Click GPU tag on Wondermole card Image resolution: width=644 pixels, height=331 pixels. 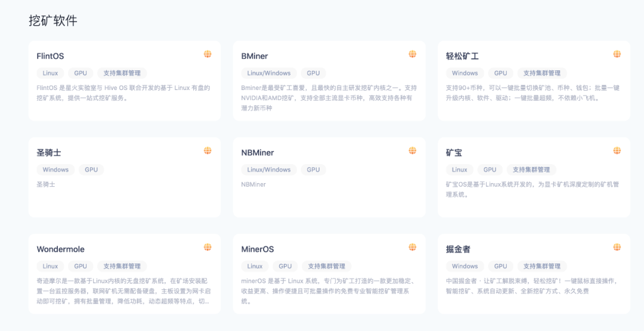click(x=80, y=266)
